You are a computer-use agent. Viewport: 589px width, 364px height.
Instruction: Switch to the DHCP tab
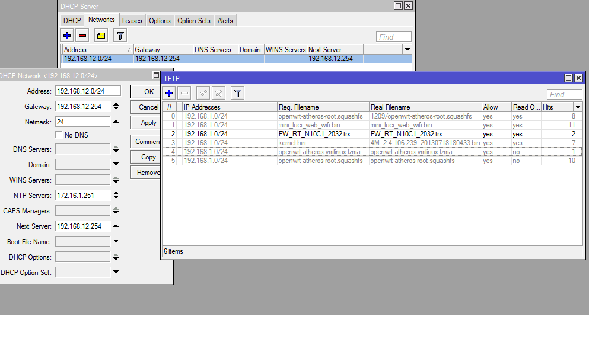[x=72, y=21]
